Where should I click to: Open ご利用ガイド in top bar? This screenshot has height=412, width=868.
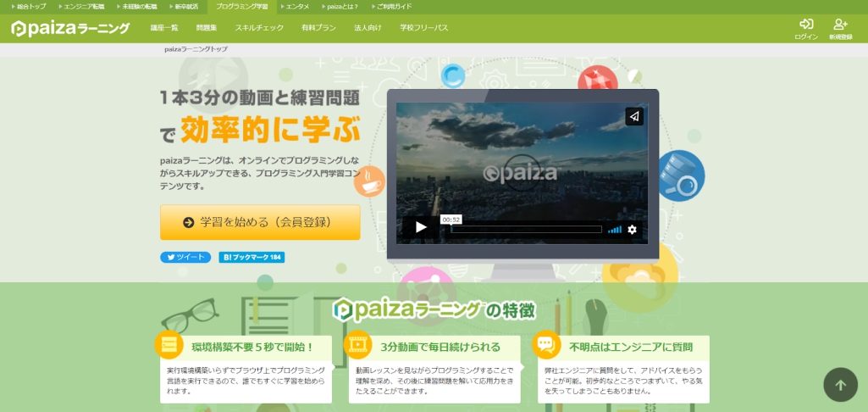[x=391, y=7]
